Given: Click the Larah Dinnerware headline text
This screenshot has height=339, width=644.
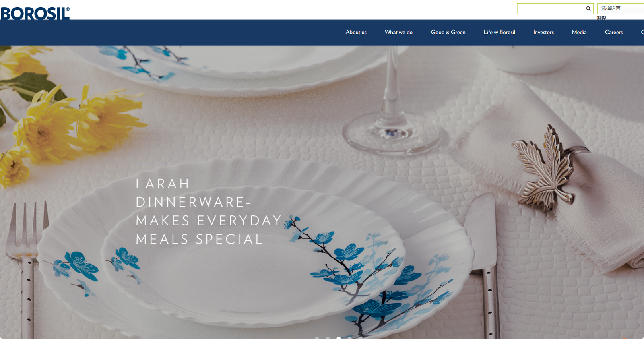Looking at the screenshot, I should coord(208,211).
